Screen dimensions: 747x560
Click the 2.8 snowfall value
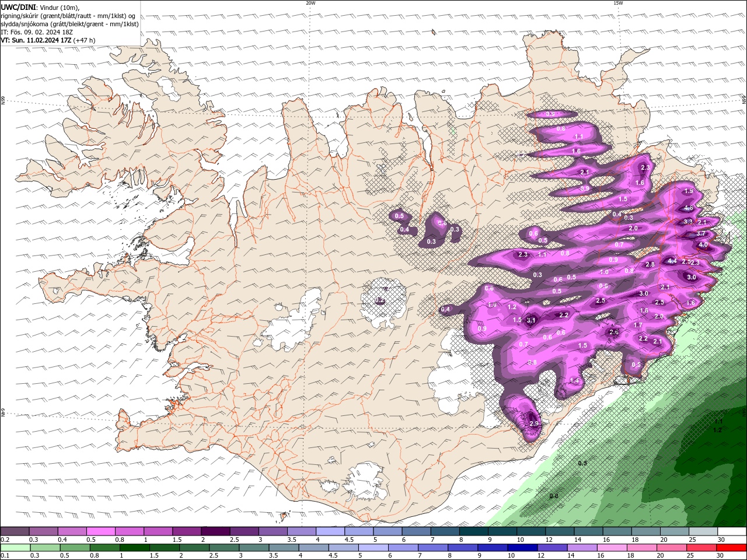pyautogui.click(x=650, y=265)
